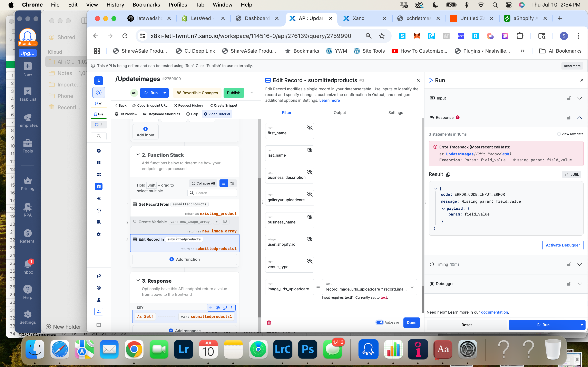Click the trash delete icon in Edit Record panel
The image size is (588, 367).
coord(269,323)
